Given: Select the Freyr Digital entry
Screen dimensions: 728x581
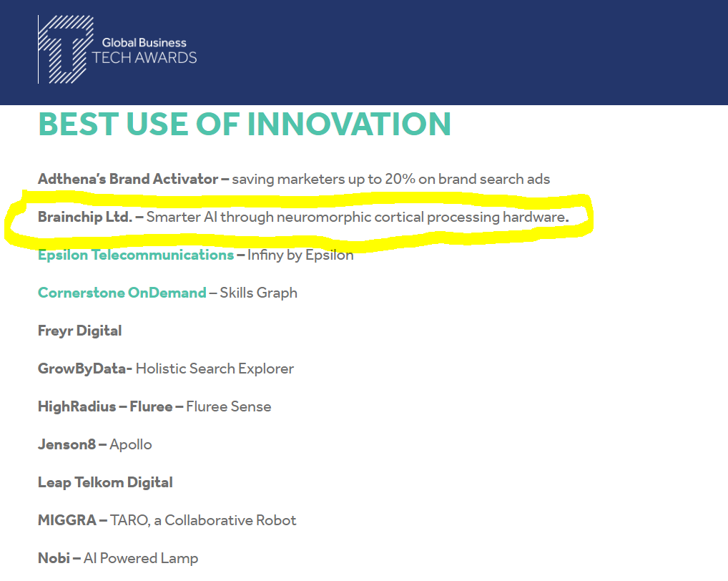Looking at the screenshot, I should tap(79, 331).
